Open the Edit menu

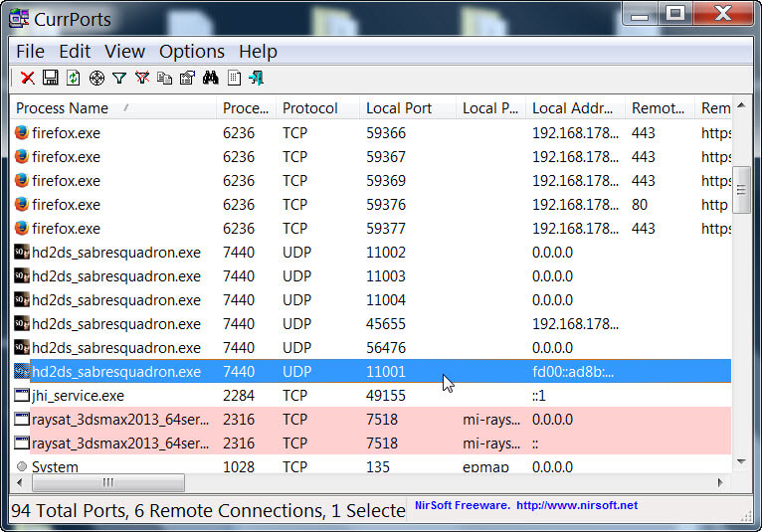coord(75,52)
